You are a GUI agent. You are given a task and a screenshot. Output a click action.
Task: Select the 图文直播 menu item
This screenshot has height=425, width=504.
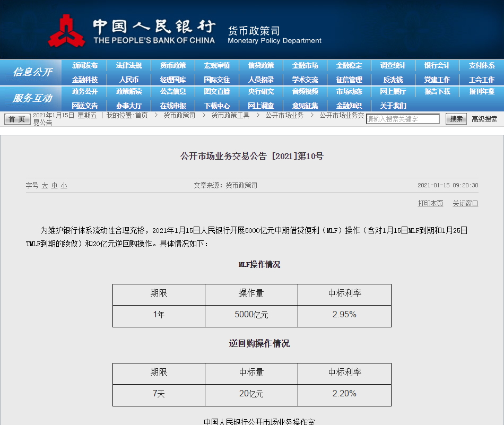(217, 92)
